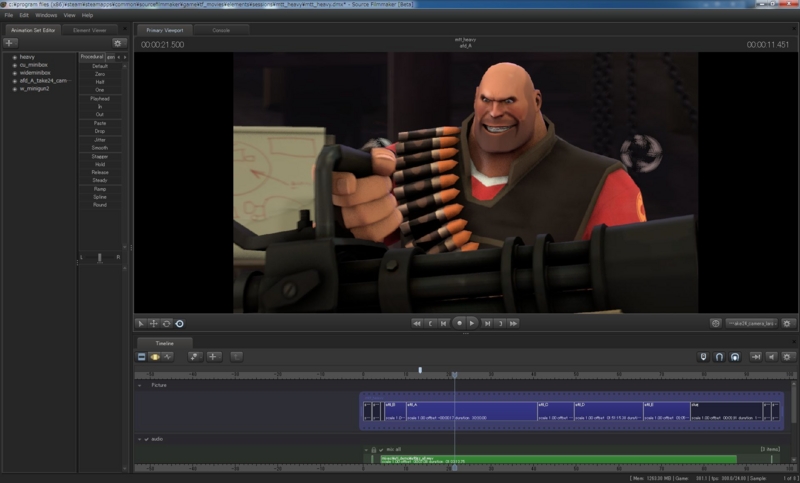800x483 pixels.
Task: Apply the Zero procedural preset
Action: 100,74
